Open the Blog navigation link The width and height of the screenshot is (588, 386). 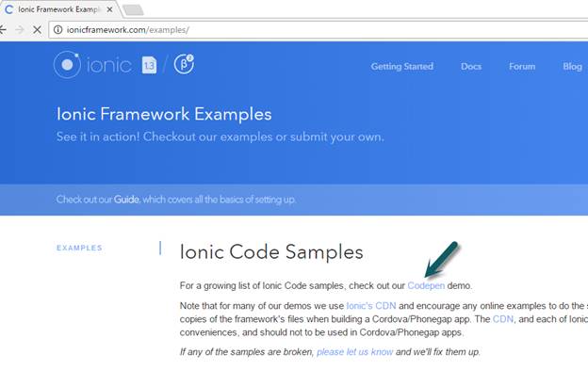pos(572,67)
